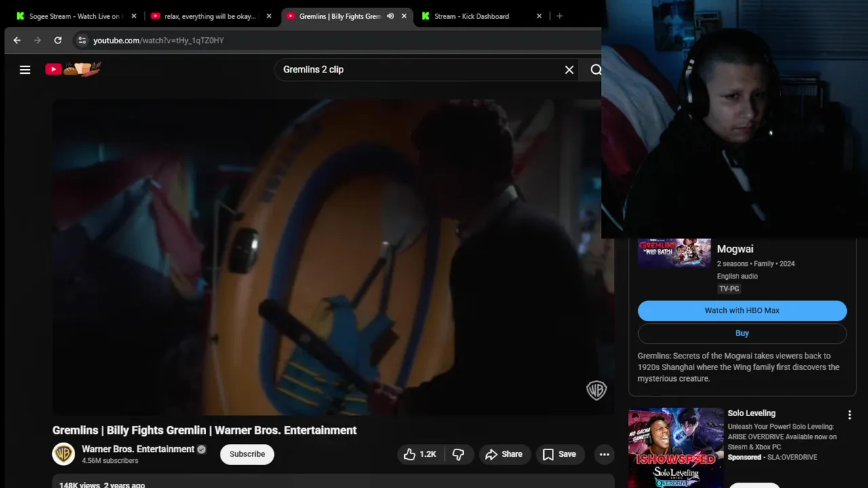
Task: Click the Mogwai series title
Action: 735,249
